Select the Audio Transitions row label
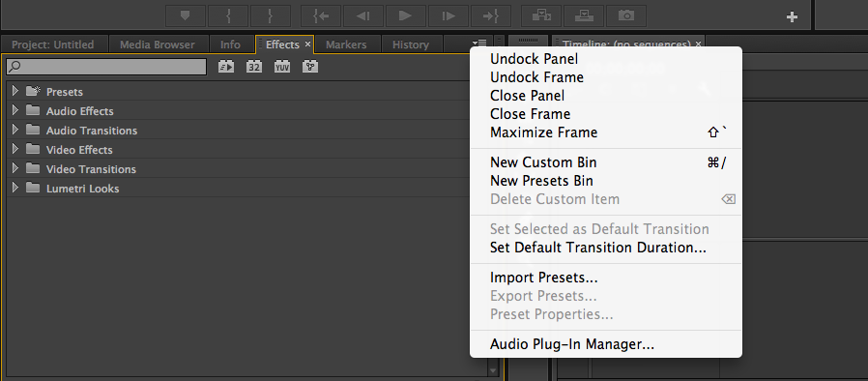 [x=92, y=131]
